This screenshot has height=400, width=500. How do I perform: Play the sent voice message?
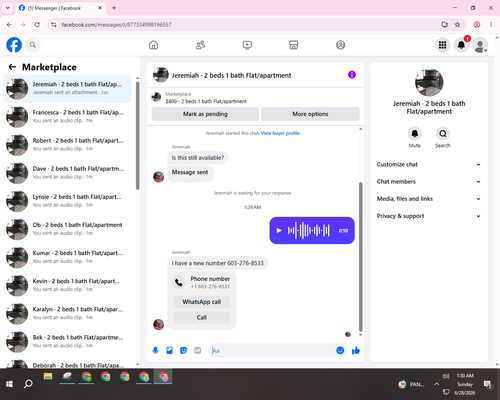(x=279, y=230)
